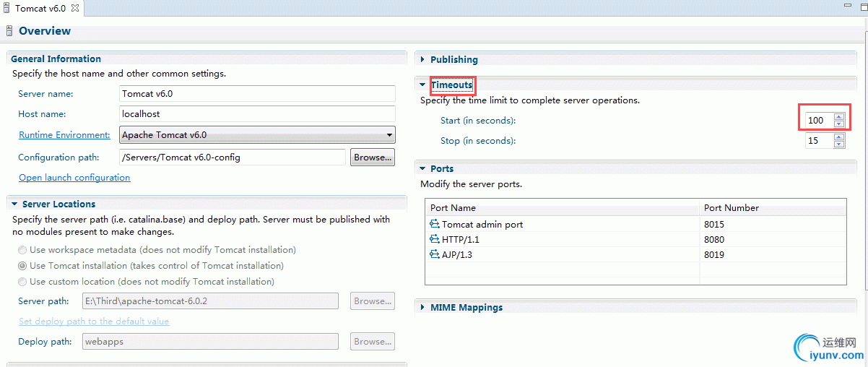Viewport: 868px width, 367px height.
Task: Click the General Information section title
Action: [56, 59]
